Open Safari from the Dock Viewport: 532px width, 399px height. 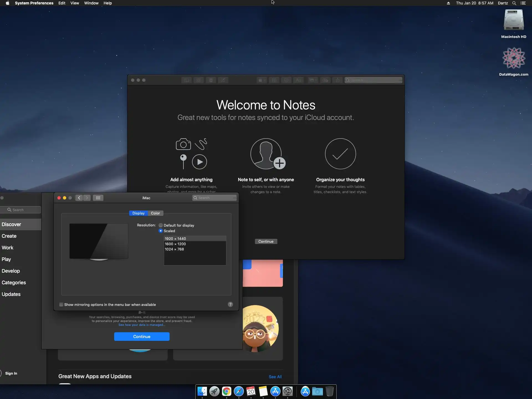coord(239,391)
